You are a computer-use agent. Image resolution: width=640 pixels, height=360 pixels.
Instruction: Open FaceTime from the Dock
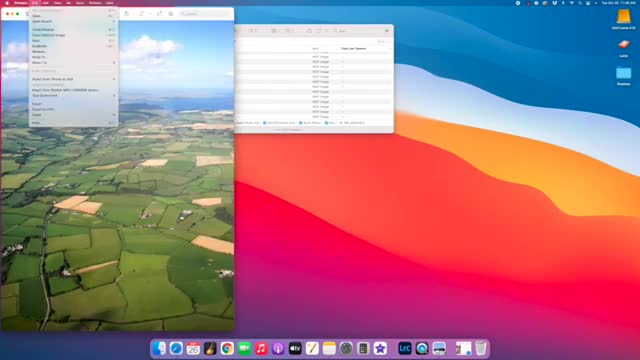pyautogui.click(x=244, y=348)
